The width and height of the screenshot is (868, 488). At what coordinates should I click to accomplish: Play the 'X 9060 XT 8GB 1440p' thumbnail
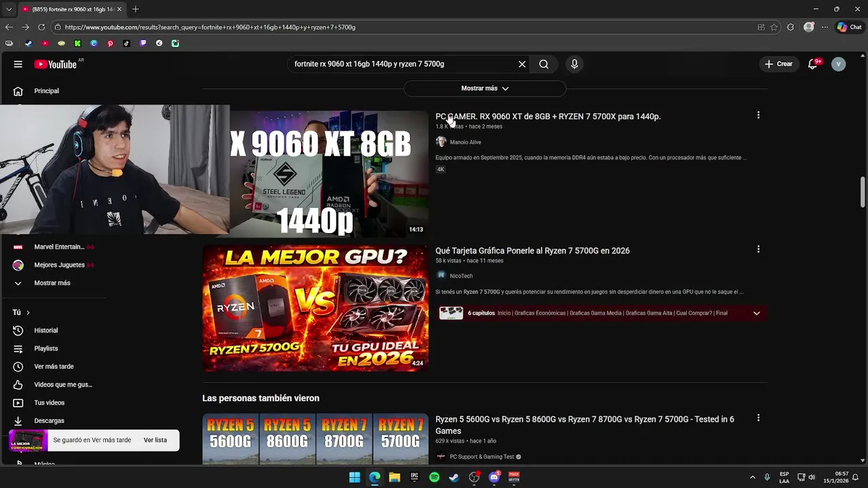click(x=329, y=174)
